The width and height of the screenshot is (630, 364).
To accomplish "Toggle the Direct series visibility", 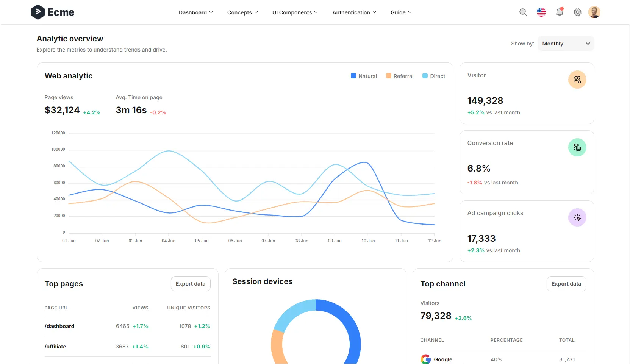I will pyautogui.click(x=433, y=76).
